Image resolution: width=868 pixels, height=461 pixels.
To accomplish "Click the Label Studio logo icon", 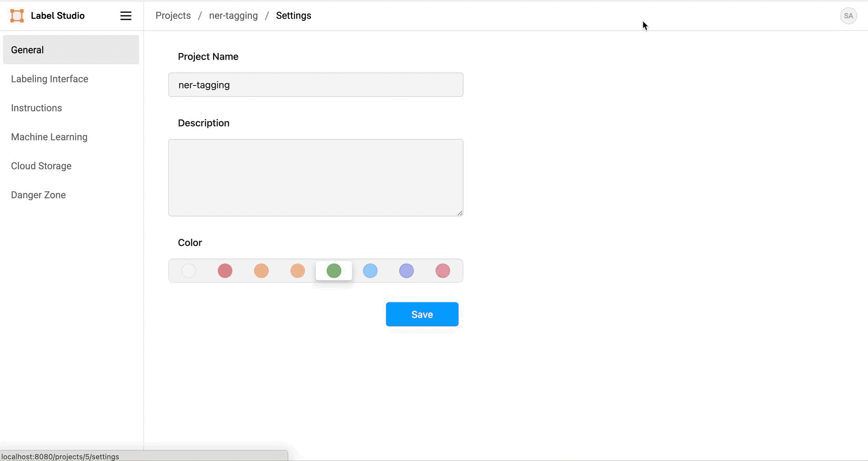I will point(16,15).
